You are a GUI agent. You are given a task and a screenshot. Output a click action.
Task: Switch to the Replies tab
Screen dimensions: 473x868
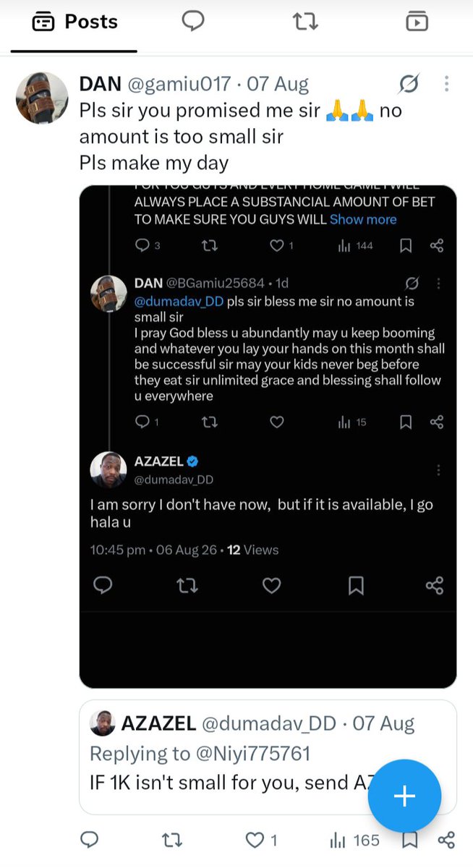point(192,21)
